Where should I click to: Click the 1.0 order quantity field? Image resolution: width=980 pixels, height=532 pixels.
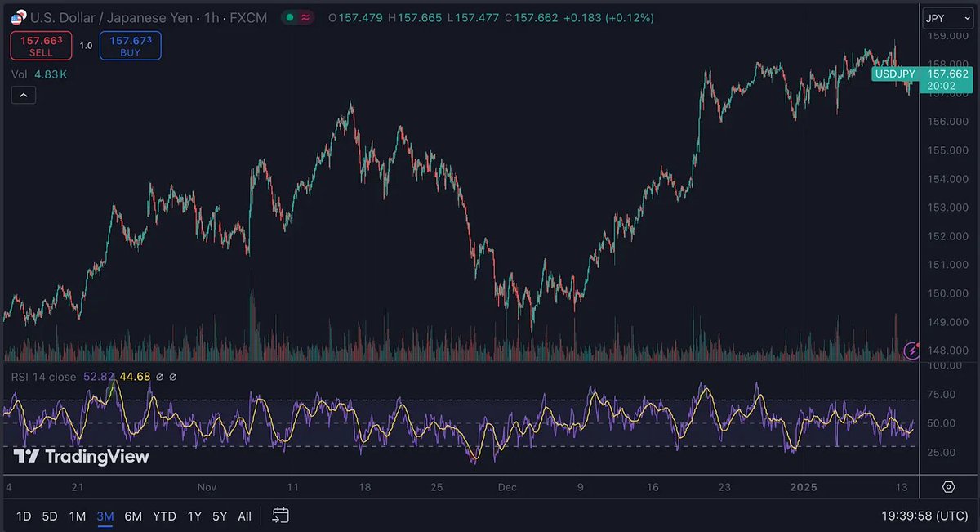(86, 46)
